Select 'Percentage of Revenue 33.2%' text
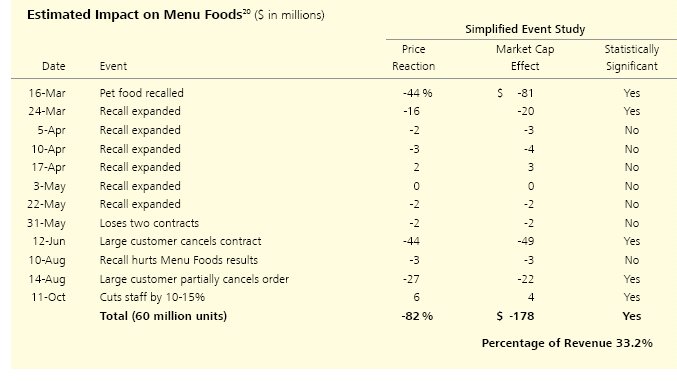This screenshot has width=677, height=381. click(567, 343)
